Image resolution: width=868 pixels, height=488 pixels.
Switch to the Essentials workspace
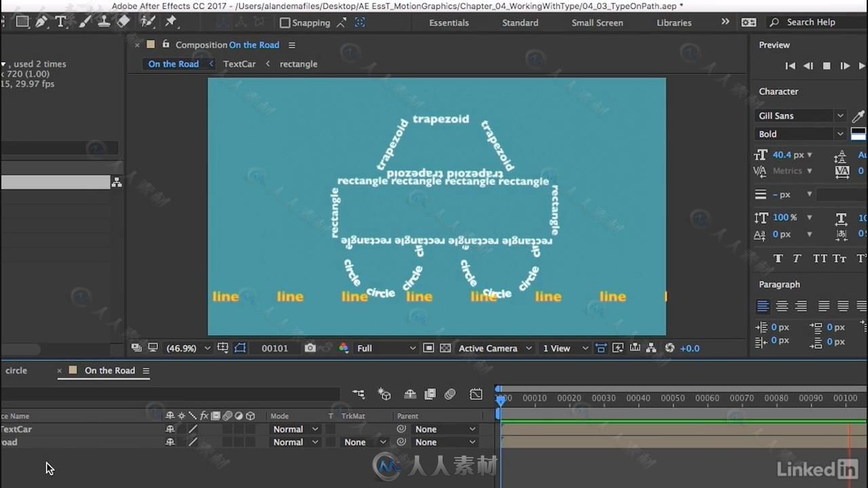(449, 22)
